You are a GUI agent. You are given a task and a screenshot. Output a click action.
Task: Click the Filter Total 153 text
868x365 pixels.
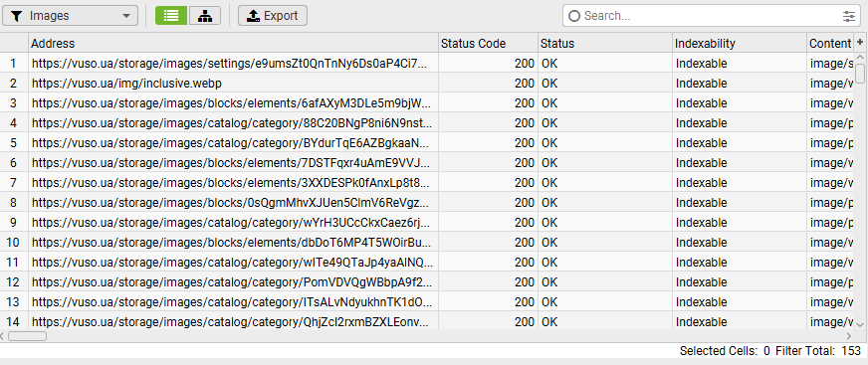point(818,351)
